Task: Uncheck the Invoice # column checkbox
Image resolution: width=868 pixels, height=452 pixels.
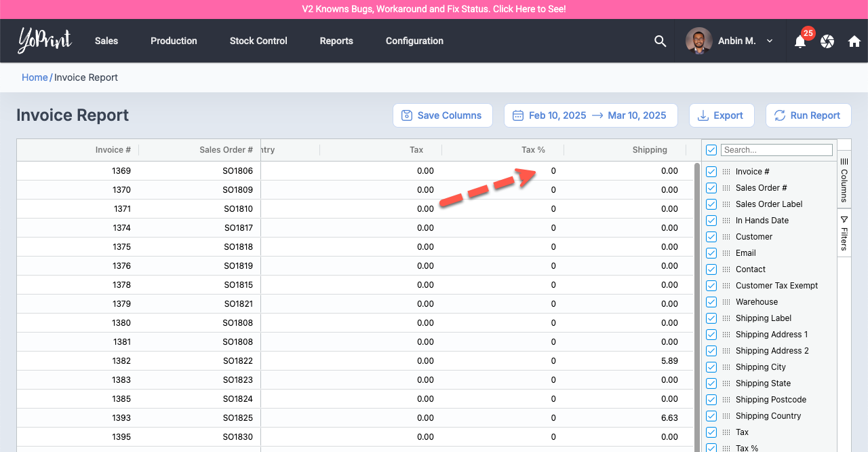Action: click(711, 172)
